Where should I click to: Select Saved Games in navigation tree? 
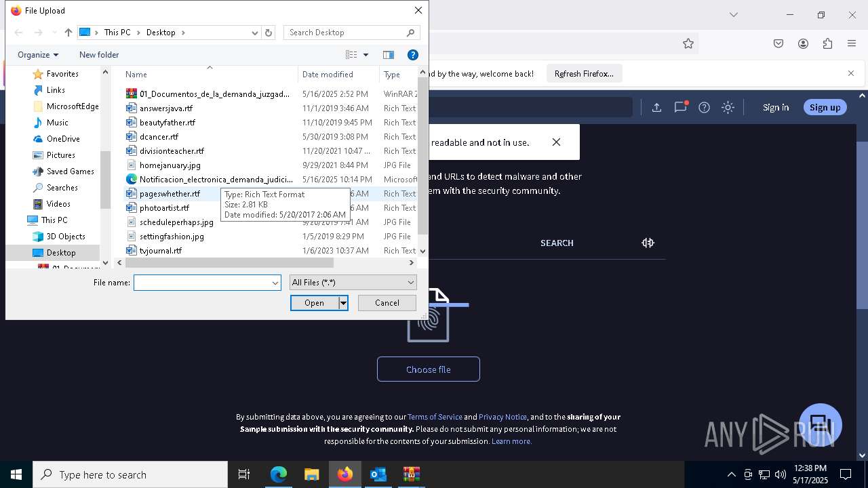point(70,171)
